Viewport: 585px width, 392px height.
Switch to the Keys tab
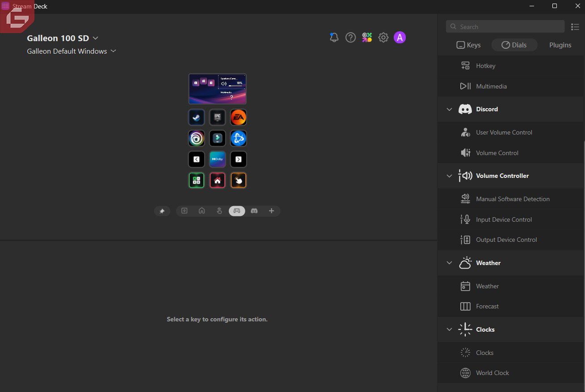point(468,45)
